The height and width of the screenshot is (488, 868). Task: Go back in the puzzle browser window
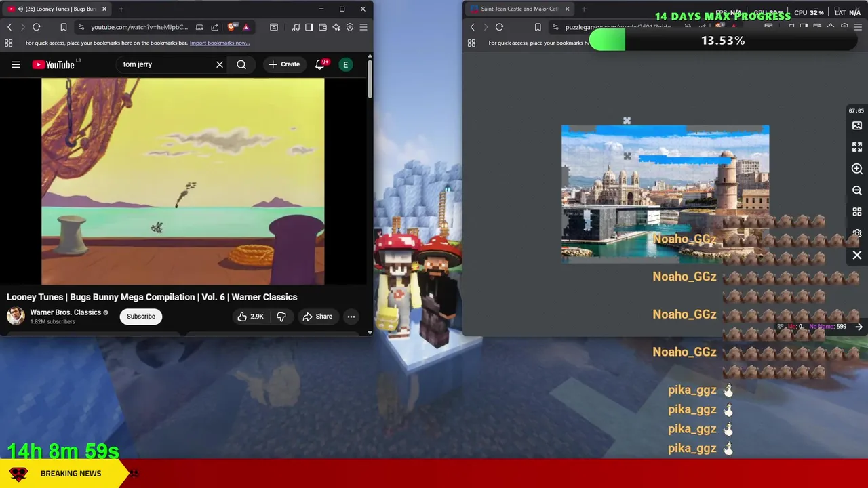tap(473, 27)
